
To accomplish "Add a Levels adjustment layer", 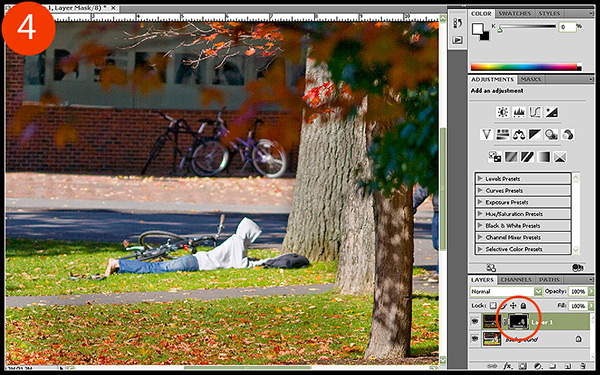I will point(519,112).
